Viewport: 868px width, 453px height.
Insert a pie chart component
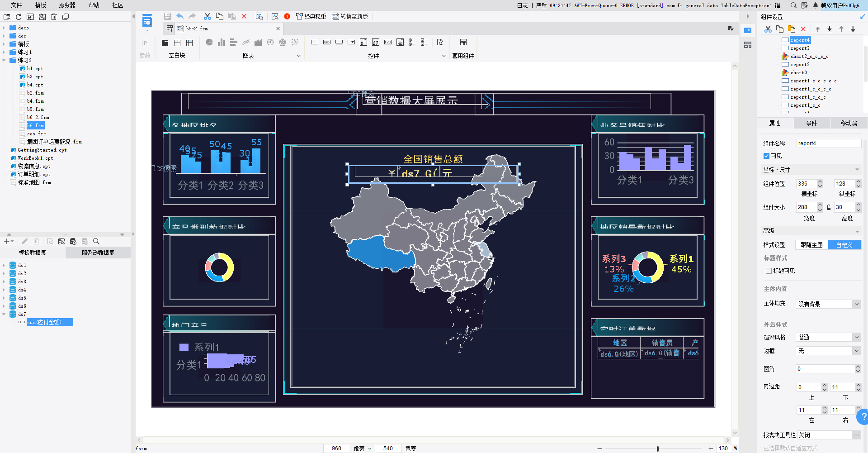209,42
